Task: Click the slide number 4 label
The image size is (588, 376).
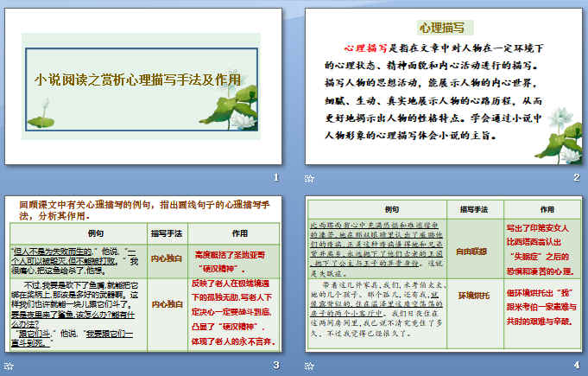Action: tap(576, 366)
